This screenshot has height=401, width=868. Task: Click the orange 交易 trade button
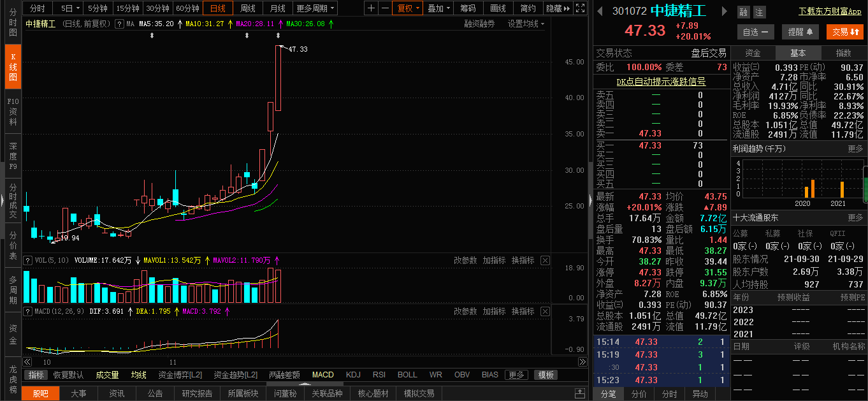(x=844, y=32)
